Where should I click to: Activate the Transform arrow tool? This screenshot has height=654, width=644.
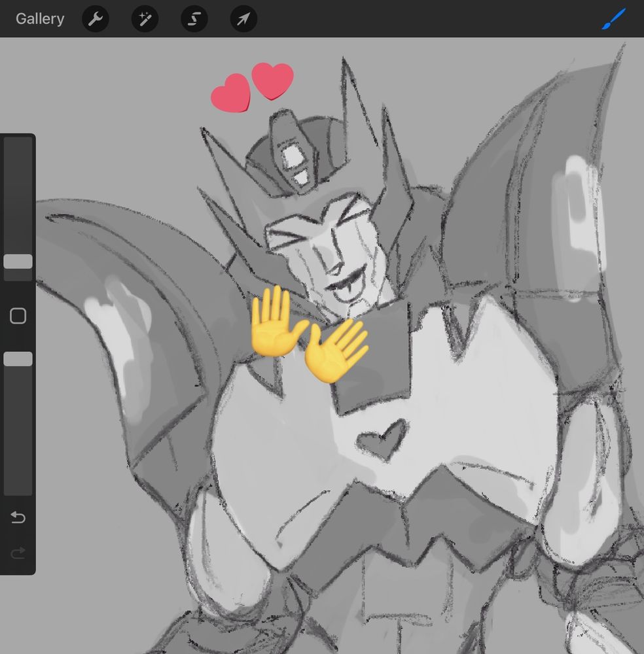[243, 19]
